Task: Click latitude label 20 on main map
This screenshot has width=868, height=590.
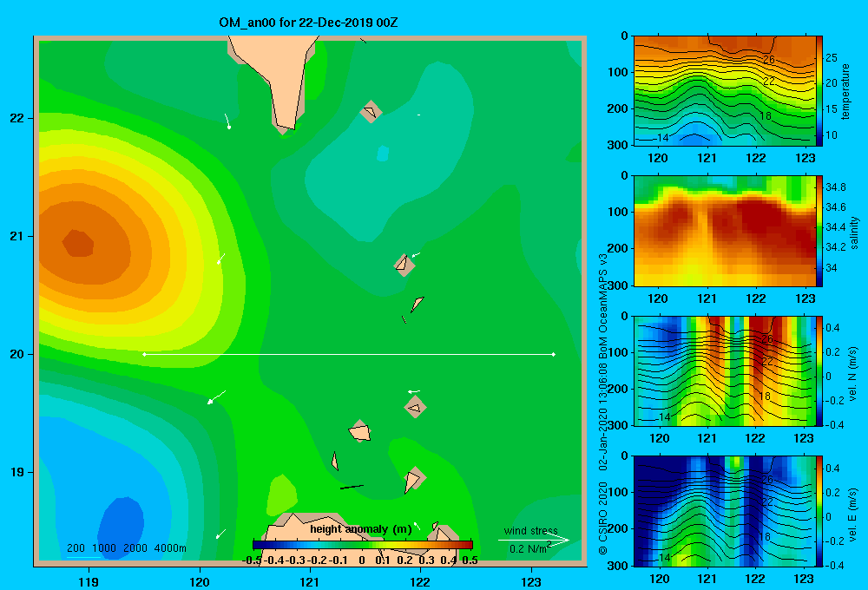Action: [x=16, y=354]
